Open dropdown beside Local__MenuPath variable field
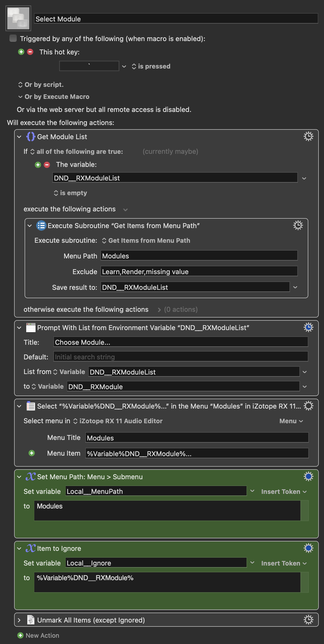 tap(252, 491)
